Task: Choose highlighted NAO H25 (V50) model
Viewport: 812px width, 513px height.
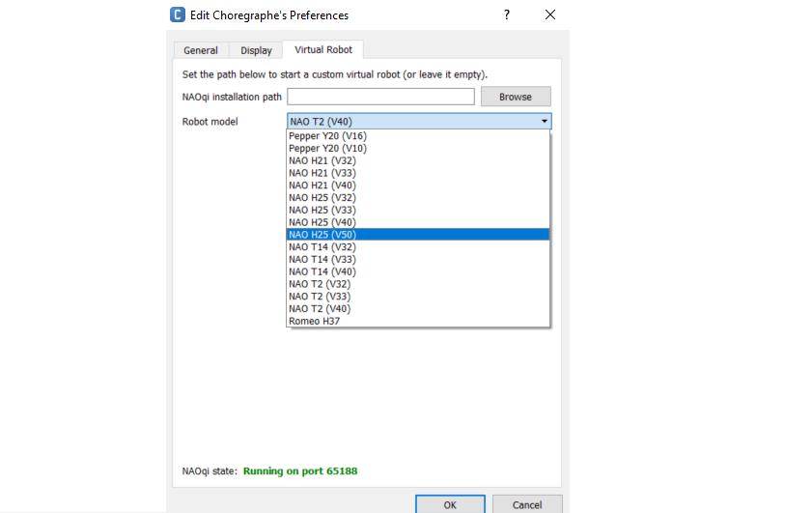Action: tap(418, 235)
